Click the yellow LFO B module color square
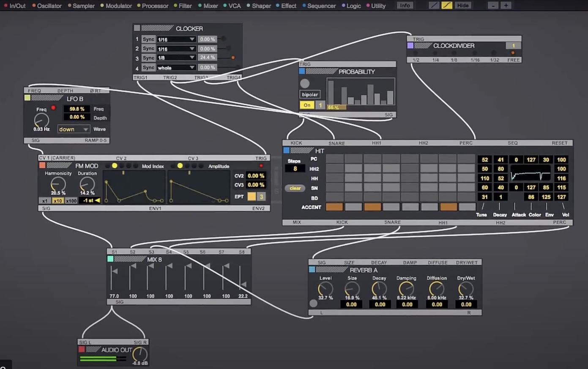 27,98
